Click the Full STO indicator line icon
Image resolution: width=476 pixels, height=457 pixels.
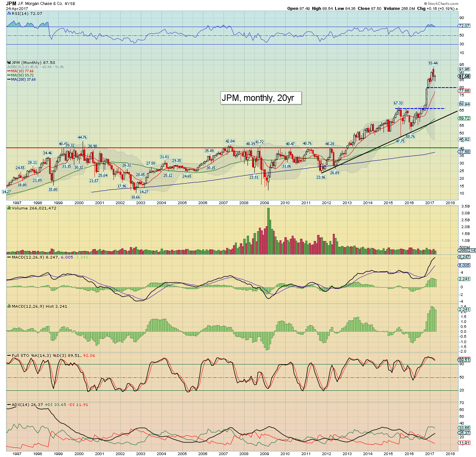tap(8, 355)
